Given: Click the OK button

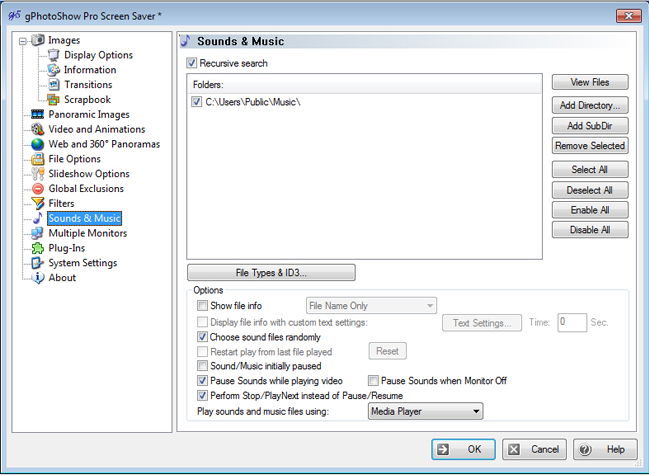Looking at the screenshot, I should pyautogui.click(x=463, y=450).
